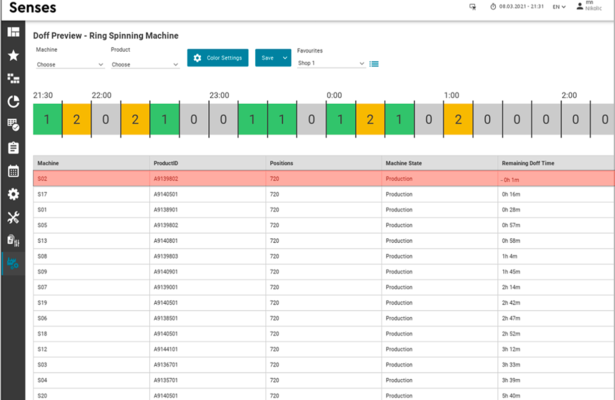Expand the Machine dropdown

(x=70, y=64)
